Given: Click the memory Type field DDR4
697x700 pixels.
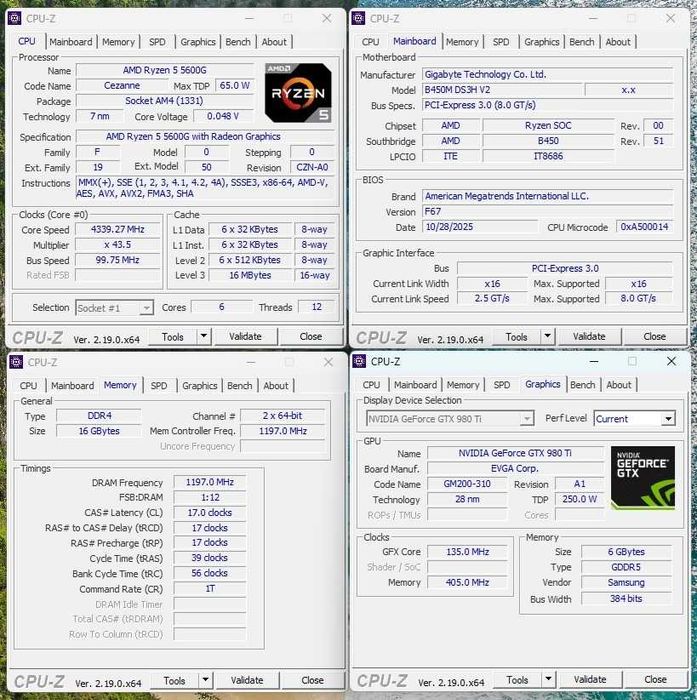Looking at the screenshot, I should pos(99,416).
